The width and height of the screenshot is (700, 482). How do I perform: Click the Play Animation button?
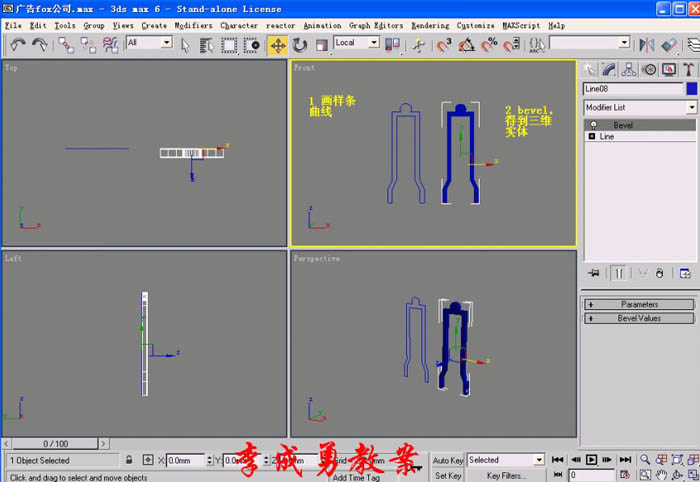click(591, 459)
